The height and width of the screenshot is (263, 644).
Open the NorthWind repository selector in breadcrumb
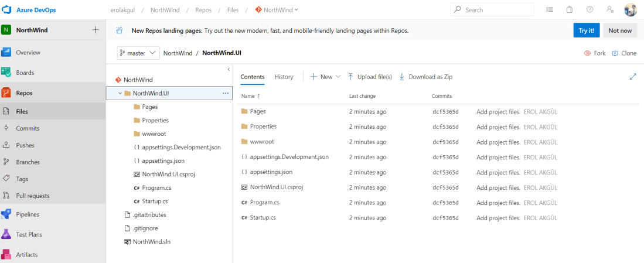(x=277, y=10)
